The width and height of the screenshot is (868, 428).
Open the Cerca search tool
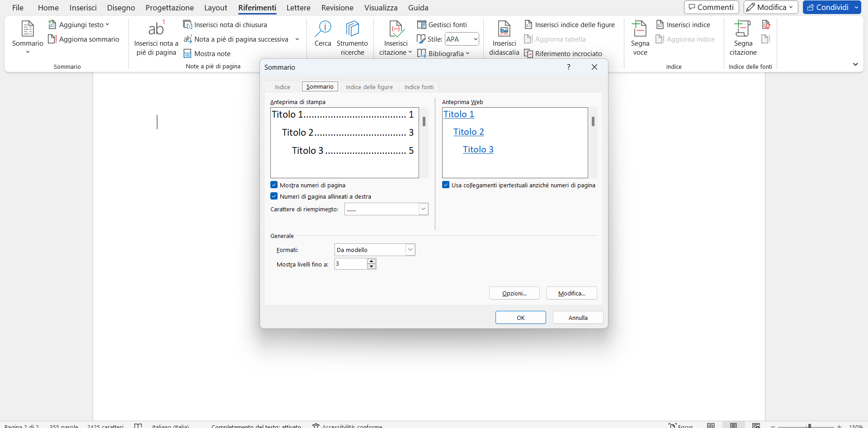point(323,29)
